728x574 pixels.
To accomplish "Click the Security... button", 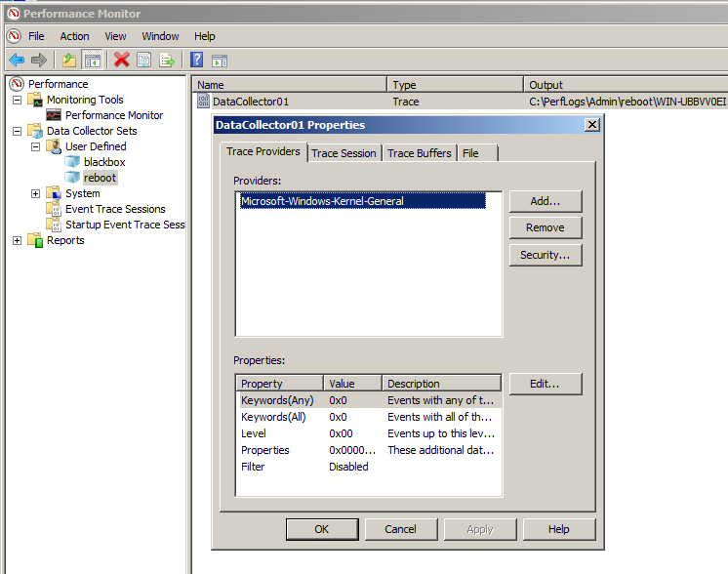I will click(x=546, y=255).
